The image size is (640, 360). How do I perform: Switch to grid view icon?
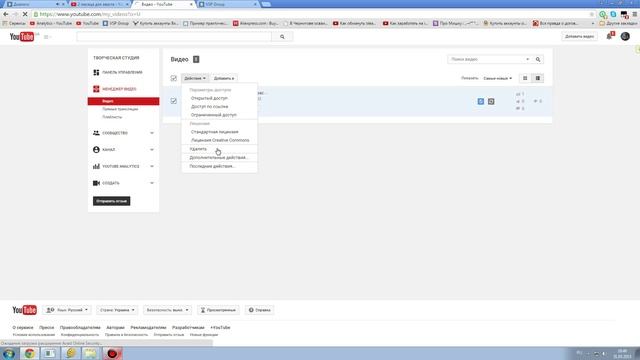pos(525,78)
